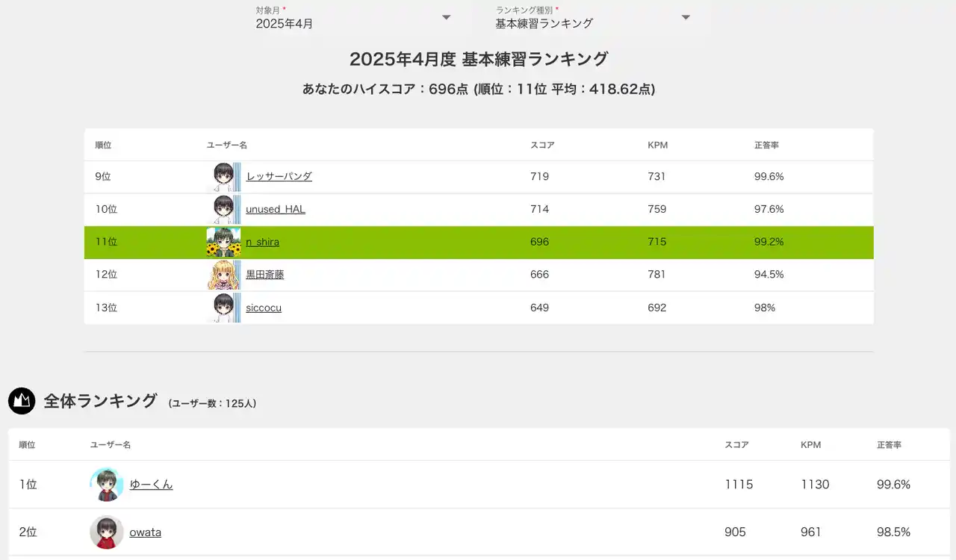Click unused_HAL's avatar icon
Image resolution: width=956 pixels, height=560 pixels.
tap(223, 210)
